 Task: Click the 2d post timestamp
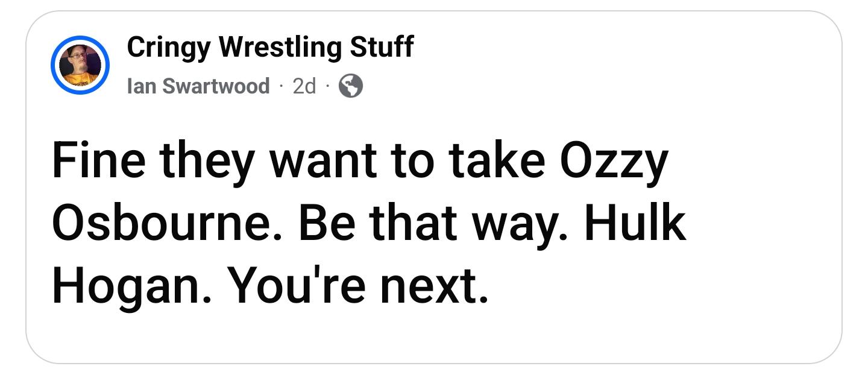tap(304, 87)
